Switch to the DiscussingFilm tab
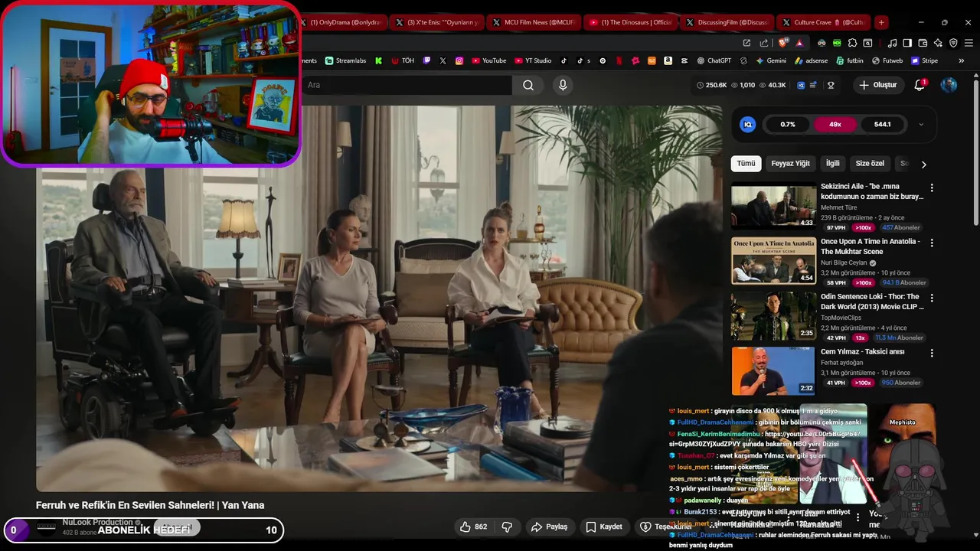Viewport: 980px width, 551px height. click(x=727, y=22)
